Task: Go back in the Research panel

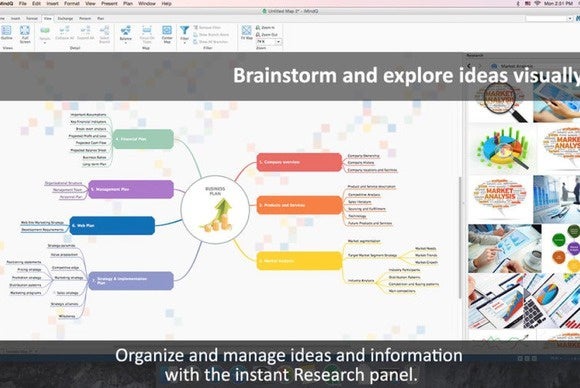Action: tap(469, 66)
